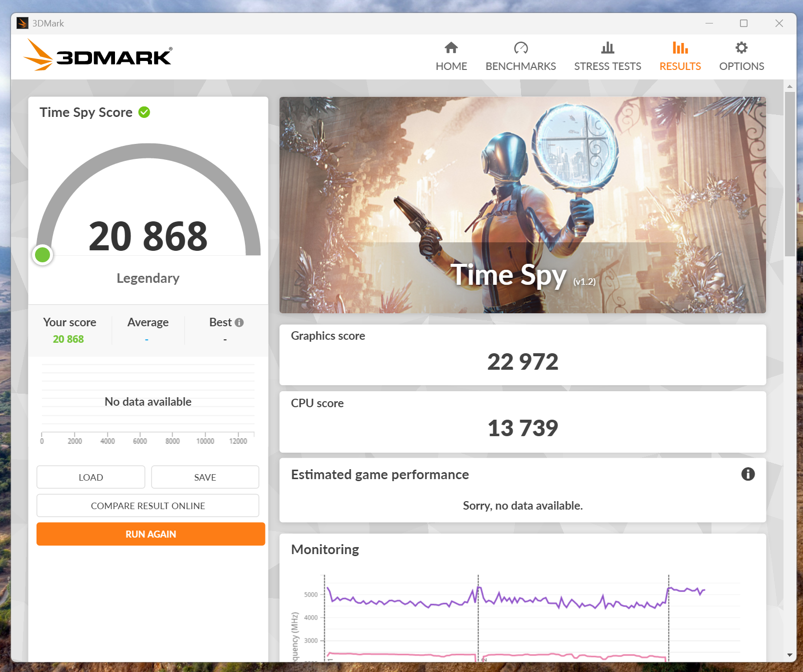803x672 pixels.
Task: Open Options using the gear icon
Action: click(x=741, y=48)
